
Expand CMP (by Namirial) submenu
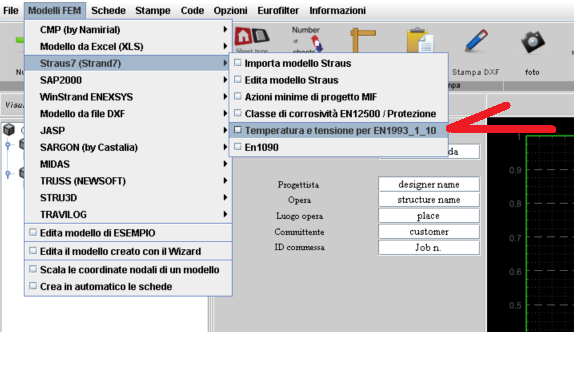pyautogui.click(x=128, y=30)
